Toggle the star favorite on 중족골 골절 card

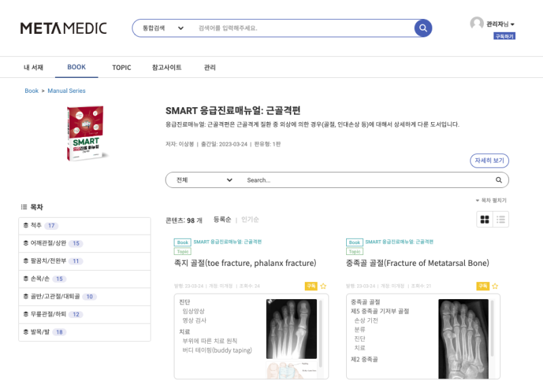tap(496, 286)
